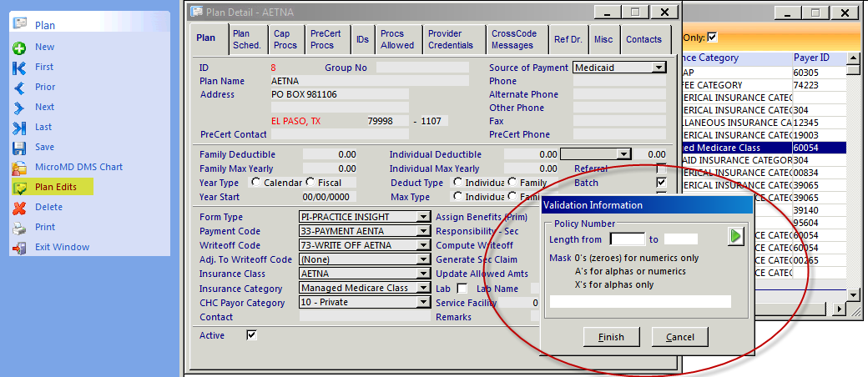This screenshot has height=377, width=868.
Task: Switch to the PreCert Procs tab
Action: click(x=325, y=39)
